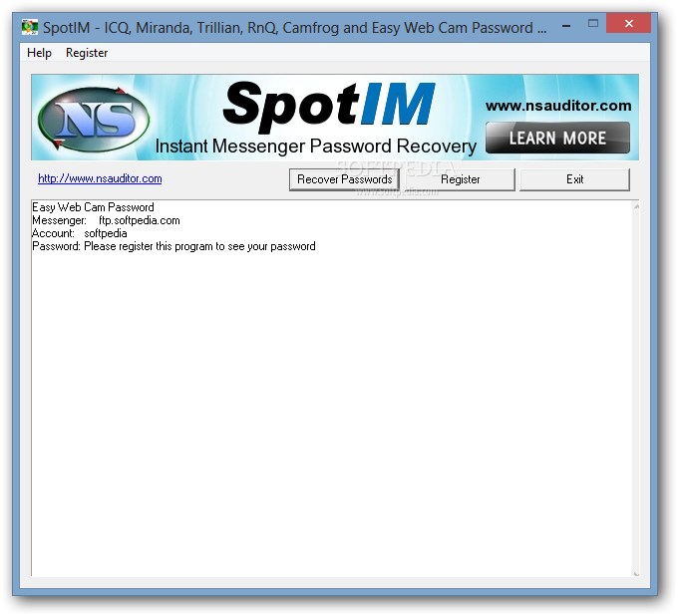Maximize the SpotIM window
The width and height of the screenshot is (678, 616).
[x=593, y=23]
